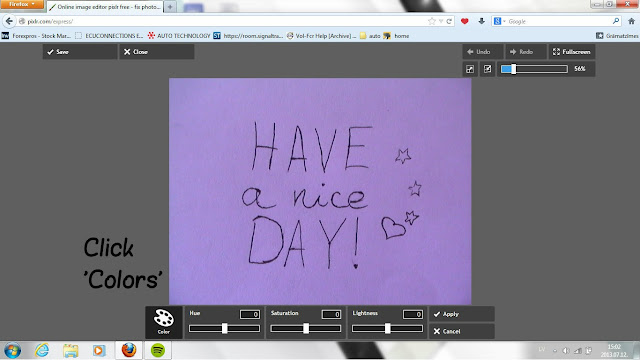Click the Lightness value field
Image resolution: width=640 pixels, height=360 pixels.
click(413, 314)
